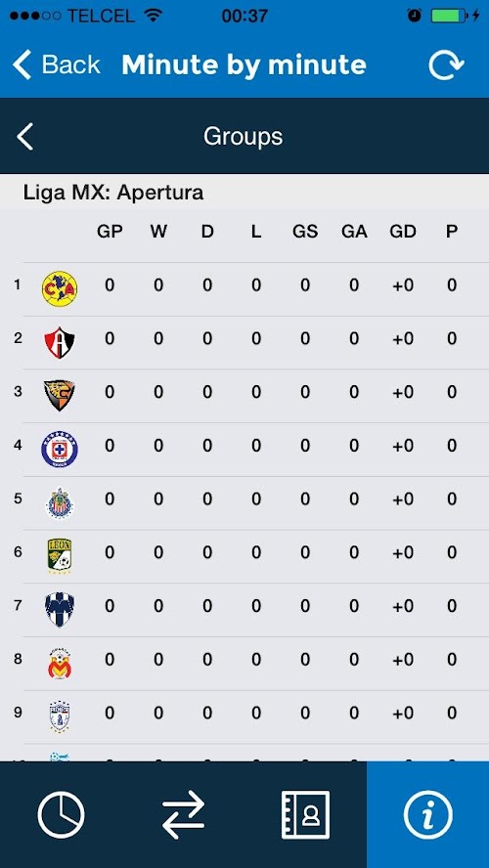Open the contacts book lineup tab
Screen dimensions: 489x868
(306, 815)
